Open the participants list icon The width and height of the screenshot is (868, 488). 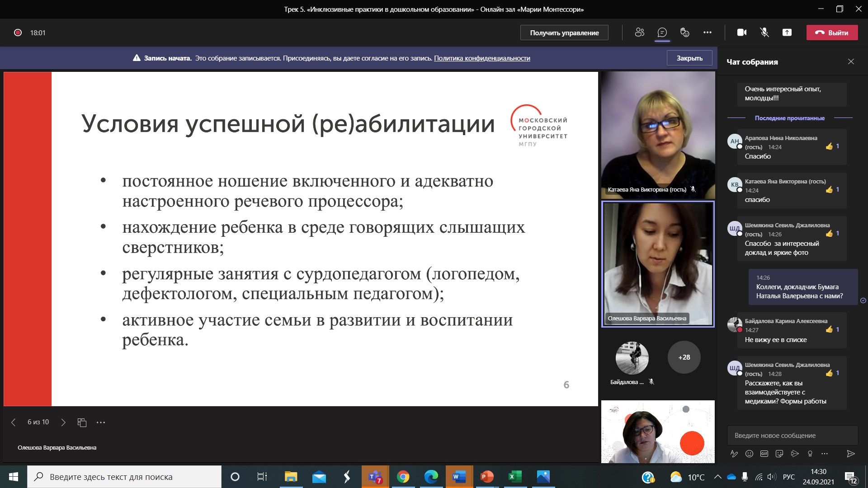tap(639, 33)
